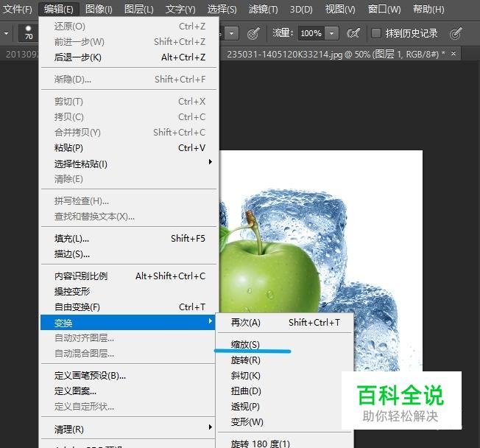Screen dimensions: 480x448
Task: Click the 编辑(E) menu in the menu bar
Action: 58,9
